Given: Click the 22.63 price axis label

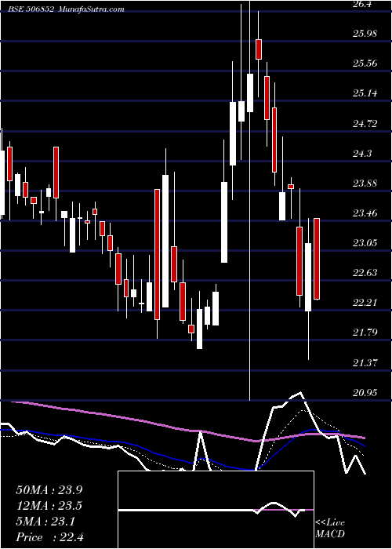Looking at the screenshot, I should click(365, 273).
